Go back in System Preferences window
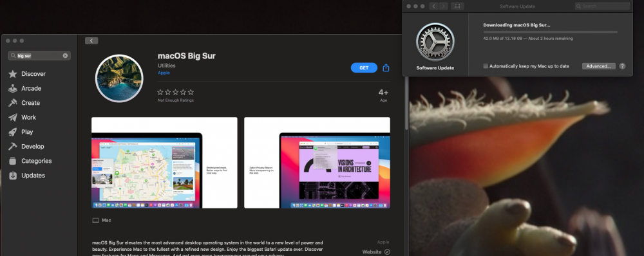Viewport: 644px width, 256px height. (433, 6)
